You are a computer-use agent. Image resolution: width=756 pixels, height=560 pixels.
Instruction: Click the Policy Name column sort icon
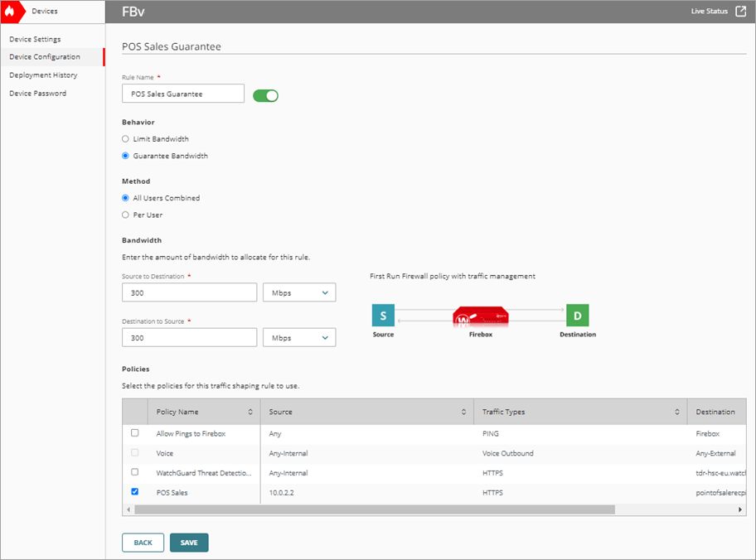pos(250,412)
